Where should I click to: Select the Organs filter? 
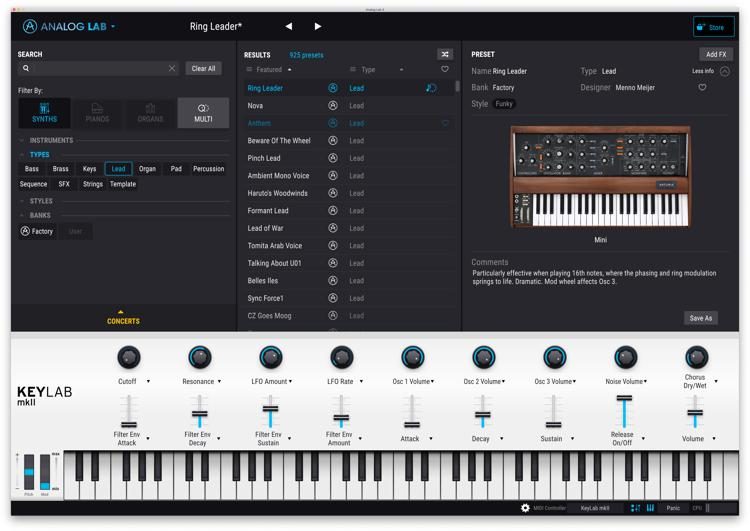150,113
